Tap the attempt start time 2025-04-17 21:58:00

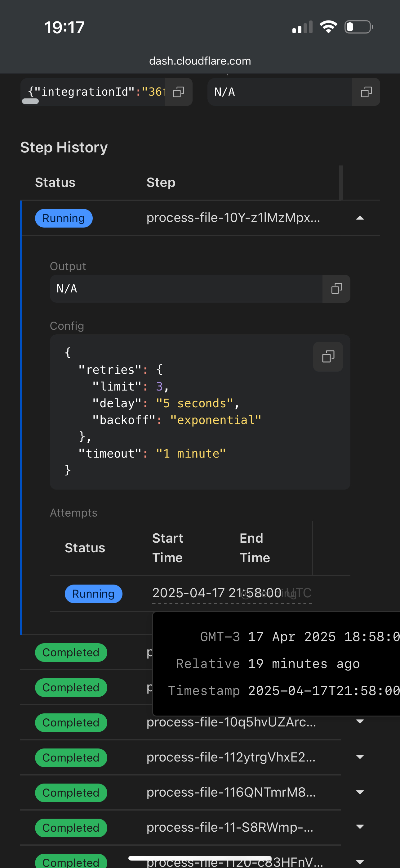216,593
